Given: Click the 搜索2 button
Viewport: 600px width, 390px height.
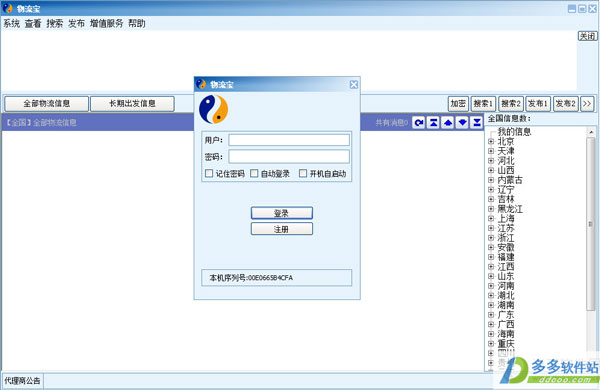Looking at the screenshot, I should point(511,104).
